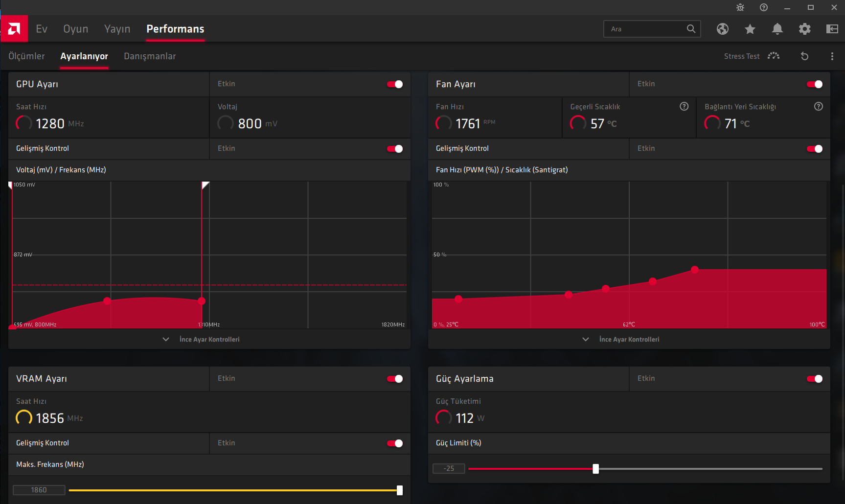
Task: Click help icon next to Geçerli Sıcaklık
Action: click(x=684, y=106)
